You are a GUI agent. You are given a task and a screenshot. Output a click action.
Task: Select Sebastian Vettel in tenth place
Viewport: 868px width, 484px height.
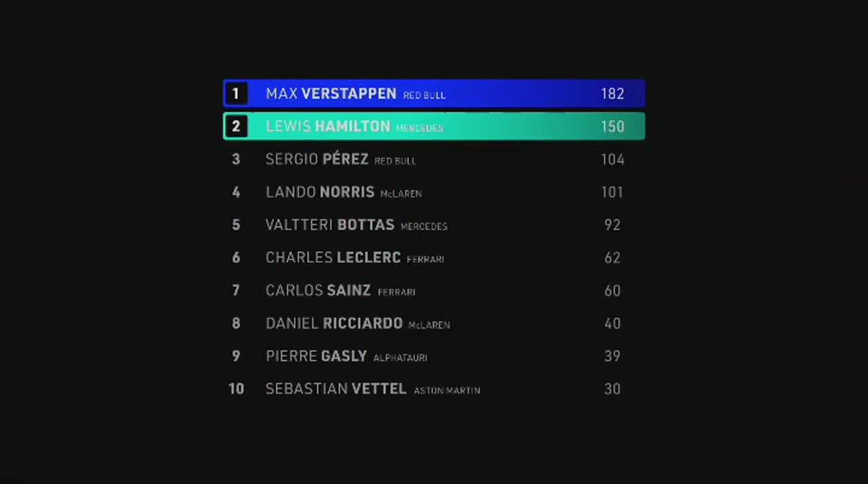(336, 389)
